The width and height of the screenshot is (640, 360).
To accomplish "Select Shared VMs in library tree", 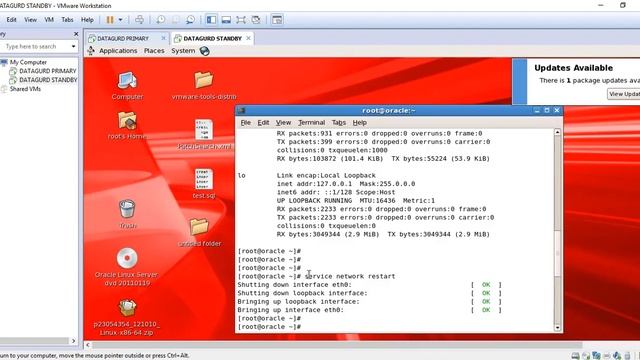I will coord(25,89).
